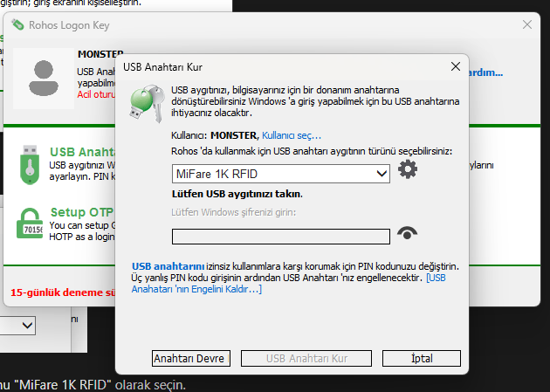Screen dimensions: 550x392
Task: Click the user avatar in Rohos window
Action: 44,79
